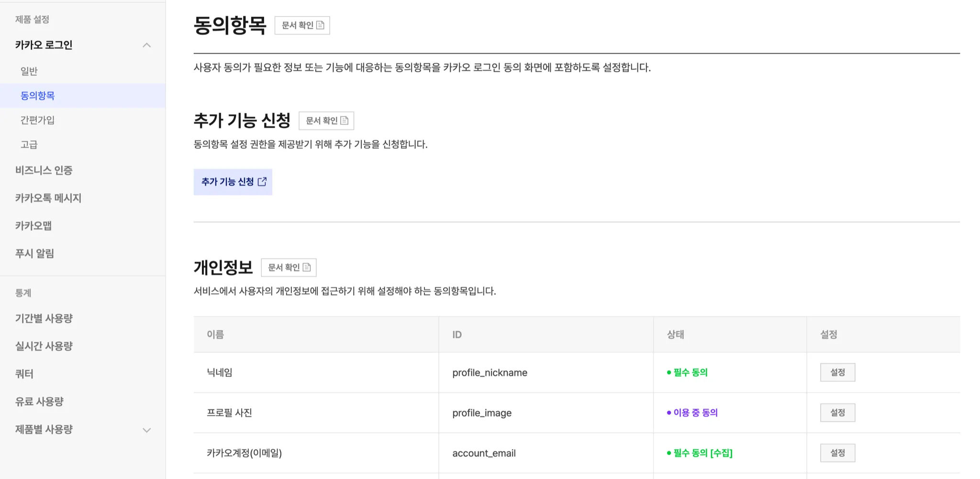Open the 일반 submenu item
The image size is (980, 479).
[29, 71]
